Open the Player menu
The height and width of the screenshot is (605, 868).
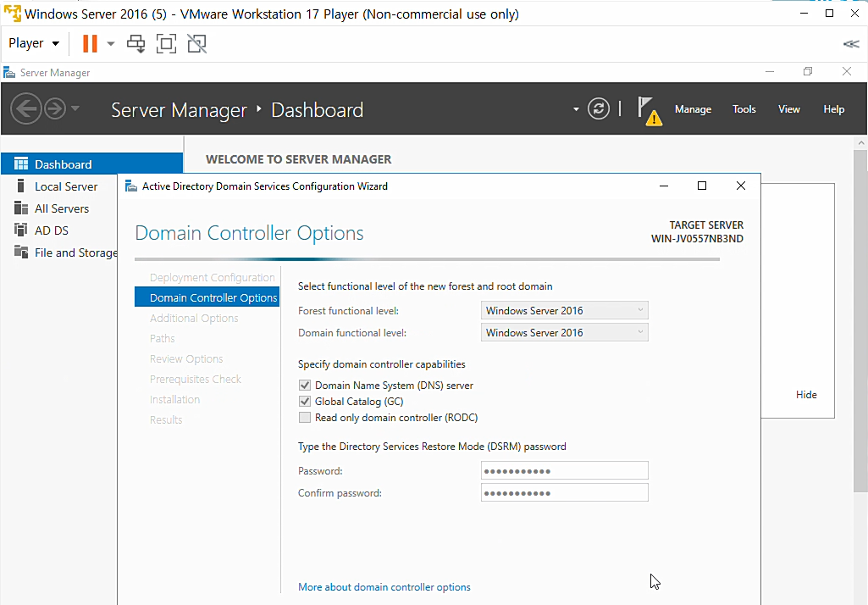pyautogui.click(x=34, y=43)
